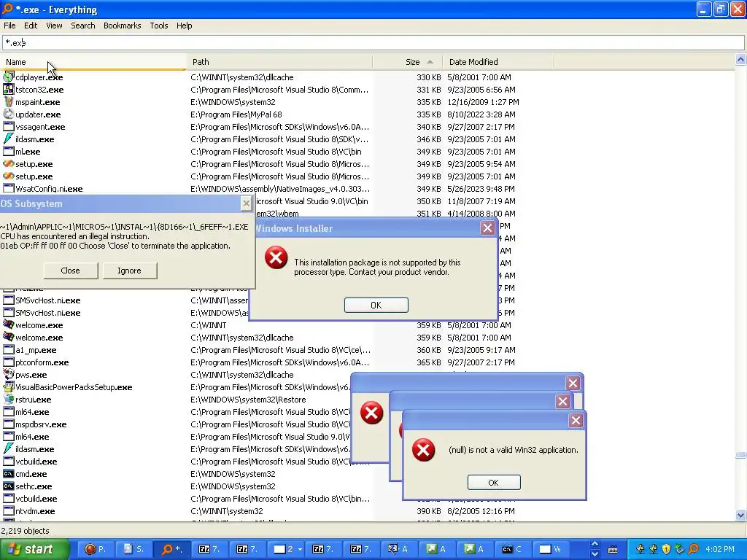Image resolution: width=747 pixels, height=560 pixels.
Task: Click the yellow security shield tray icon
Action: tap(667, 549)
